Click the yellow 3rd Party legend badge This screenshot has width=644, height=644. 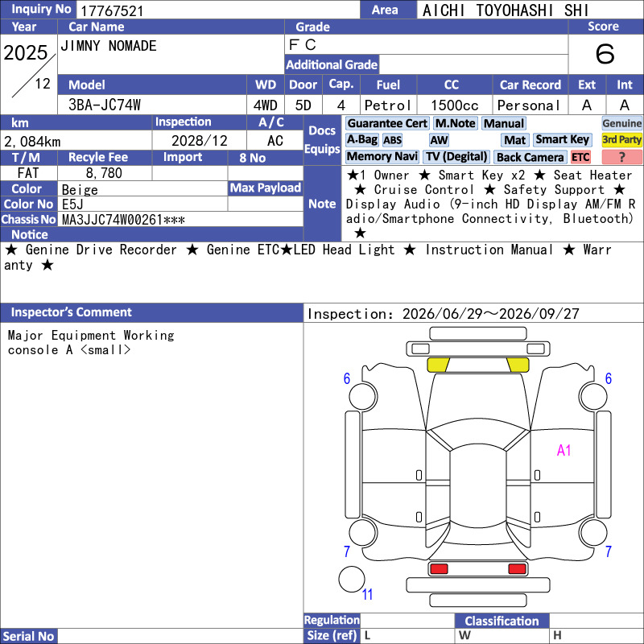(621, 140)
